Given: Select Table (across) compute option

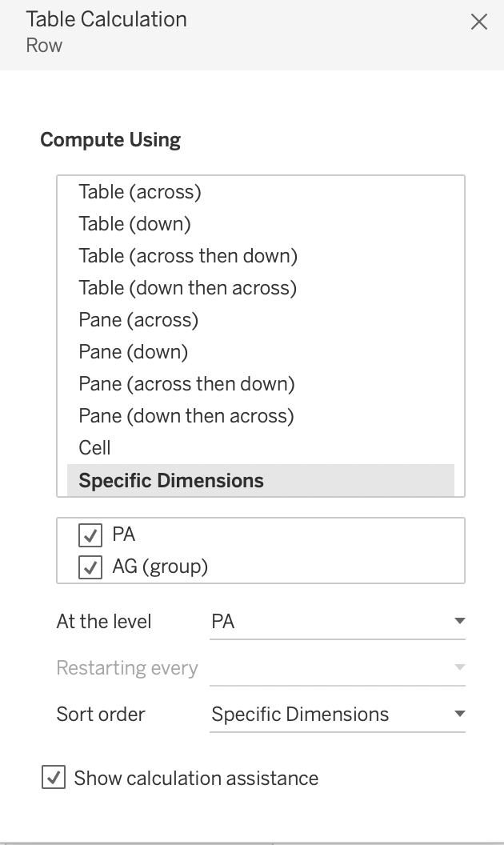Looking at the screenshot, I should pyautogui.click(x=140, y=192).
